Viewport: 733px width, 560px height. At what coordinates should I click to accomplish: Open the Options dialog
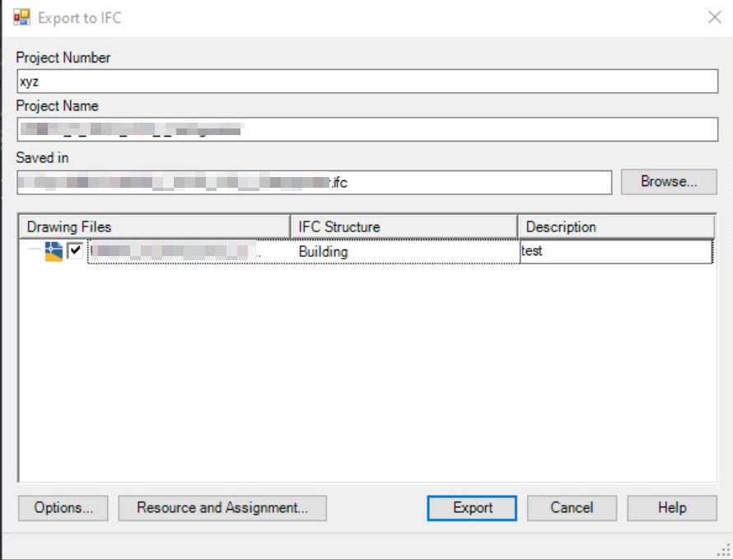coord(62,508)
